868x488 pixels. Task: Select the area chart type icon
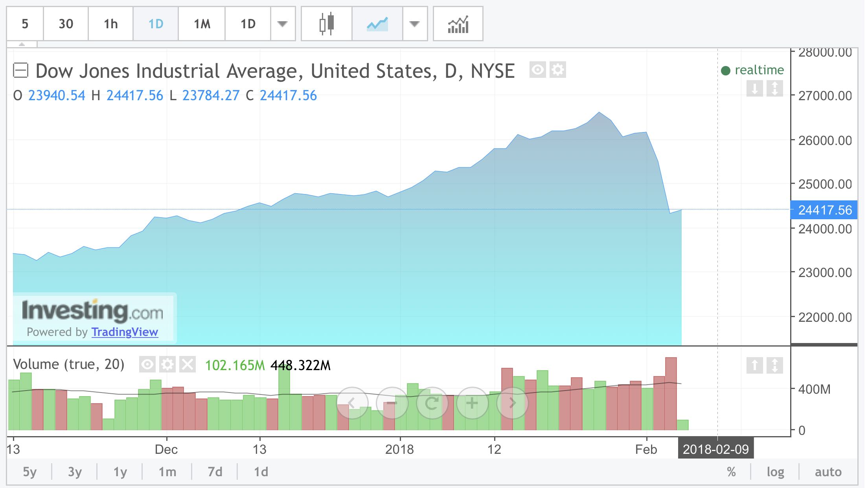pos(377,24)
